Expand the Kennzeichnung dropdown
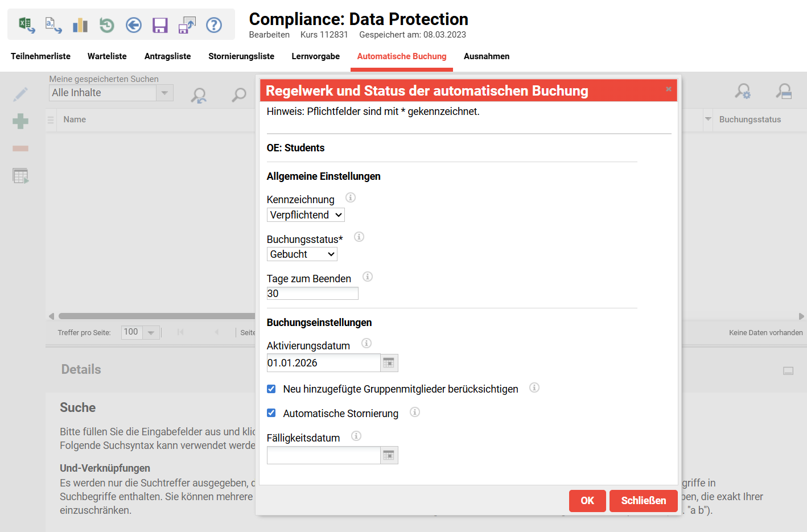The image size is (807, 532). [x=306, y=215]
